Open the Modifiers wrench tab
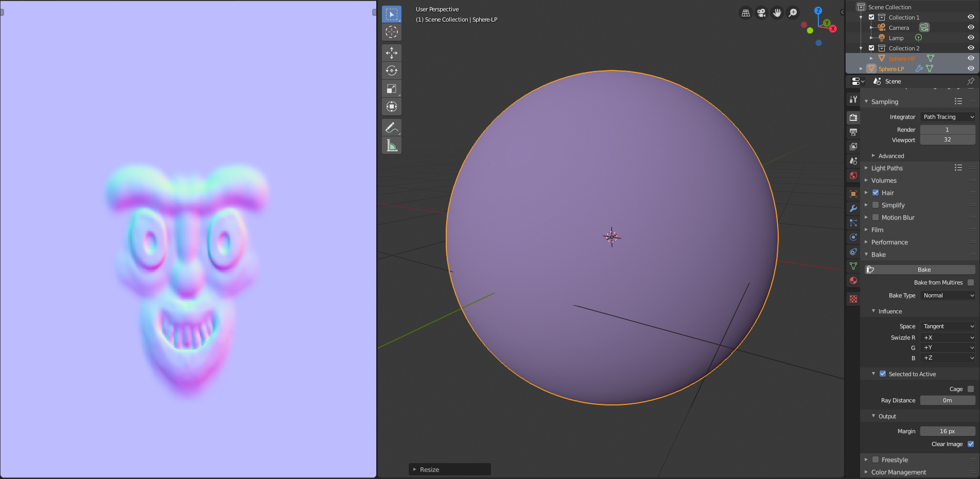This screenshot has height=479, width=980. click(853, 208)
